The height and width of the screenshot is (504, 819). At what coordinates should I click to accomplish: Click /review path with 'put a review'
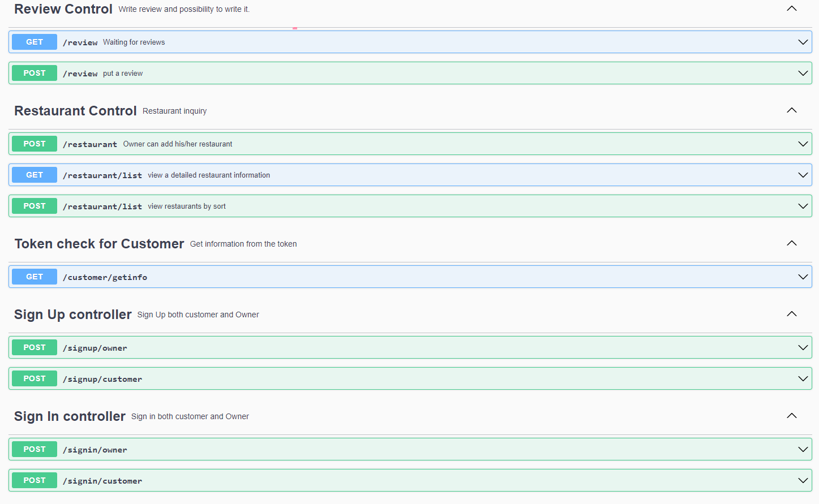(80, 74)
